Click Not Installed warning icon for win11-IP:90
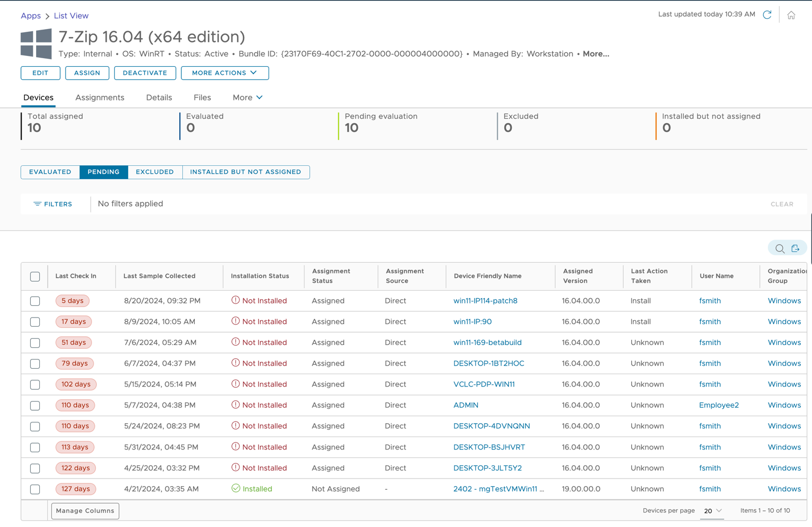The width and height of the screenshot is (812, 527). 235,321
